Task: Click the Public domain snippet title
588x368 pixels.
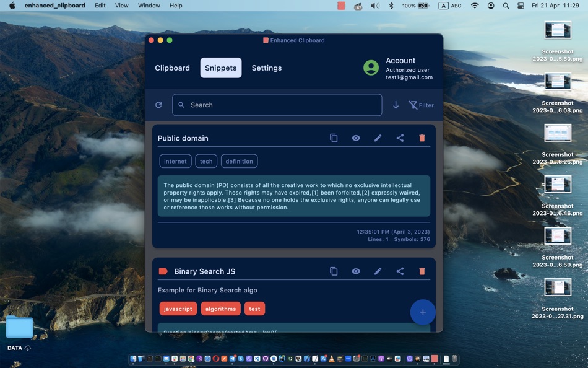Action: [x=183, y=138]
